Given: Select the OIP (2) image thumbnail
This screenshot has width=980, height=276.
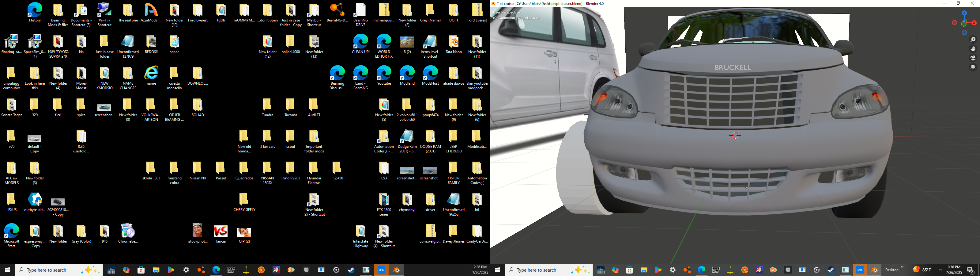Looking at the screenshot, I should point(244,235).
